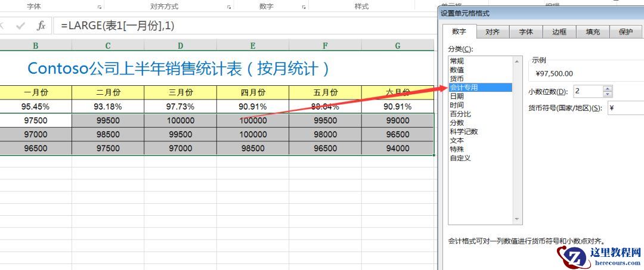Click cell showing 99000 in column G
This screenshot has height=270, width=644.
(x=398, y=120)
